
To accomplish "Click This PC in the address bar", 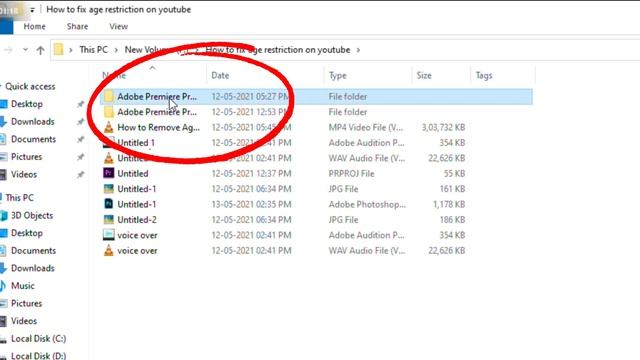I will [93, 50].
